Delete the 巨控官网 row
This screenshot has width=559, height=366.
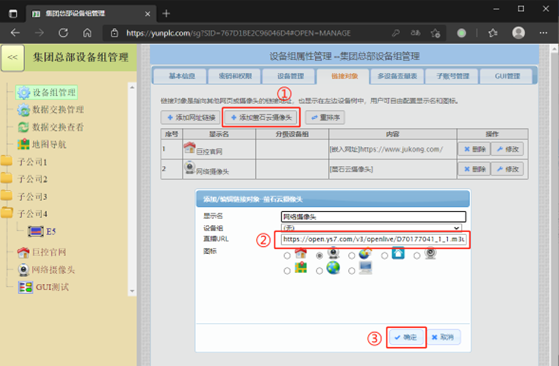pos(474,149)
